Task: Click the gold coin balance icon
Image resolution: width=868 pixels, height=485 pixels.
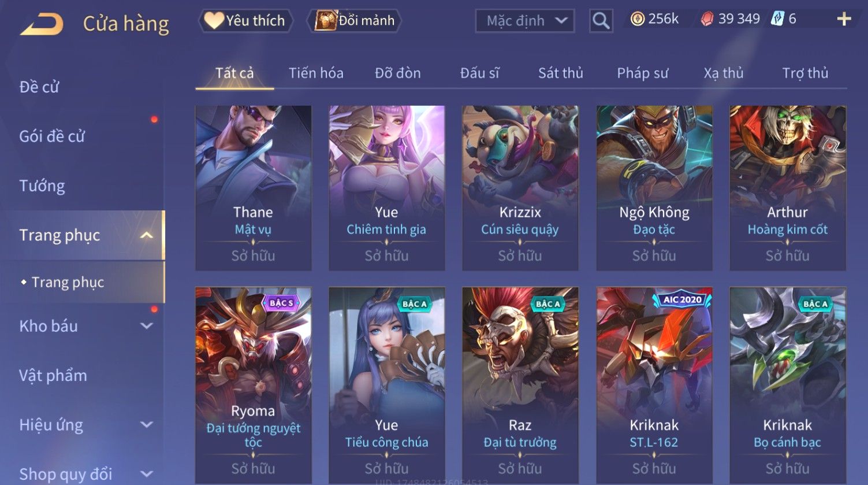Action: (x=637, y=20)
